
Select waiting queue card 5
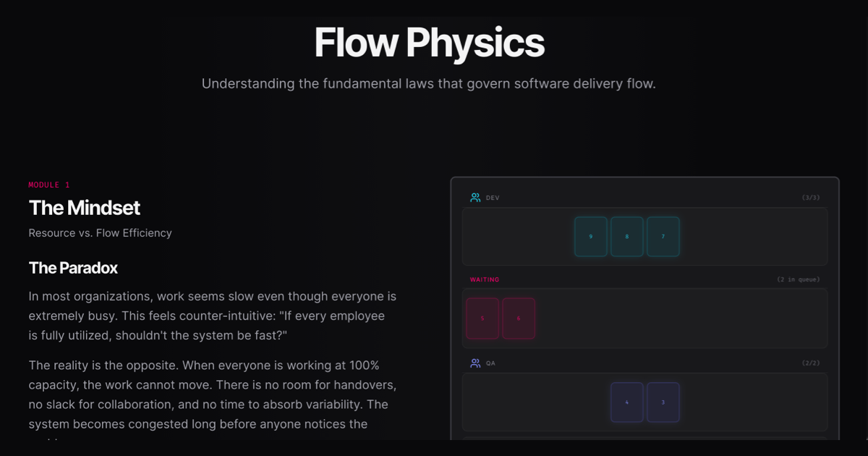(482, 318)
